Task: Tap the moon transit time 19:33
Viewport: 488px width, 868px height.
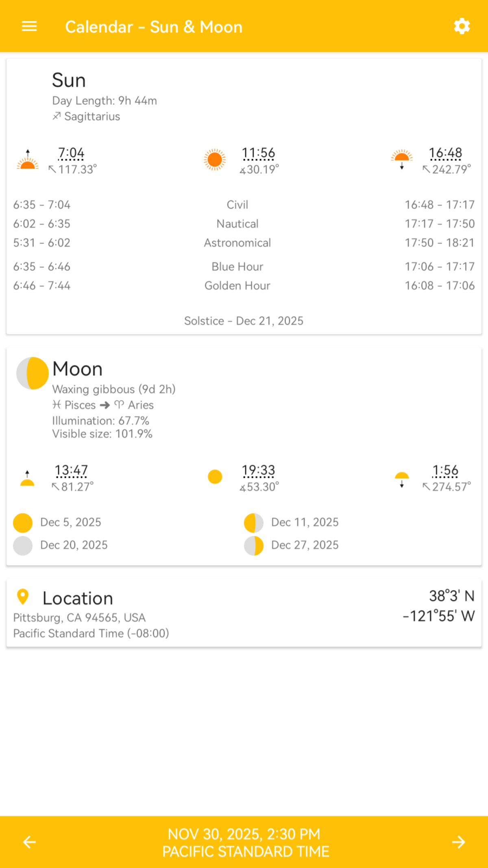Action: coord(259,471)
